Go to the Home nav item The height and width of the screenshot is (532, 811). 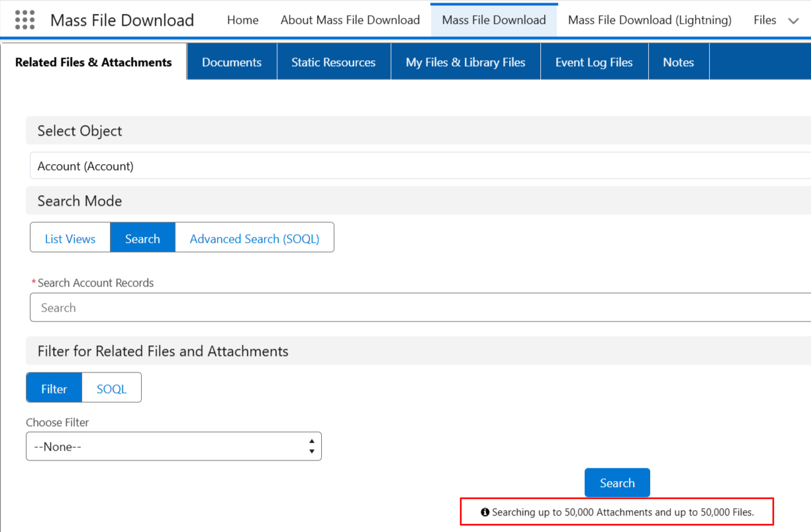click(x=243, y=20)
